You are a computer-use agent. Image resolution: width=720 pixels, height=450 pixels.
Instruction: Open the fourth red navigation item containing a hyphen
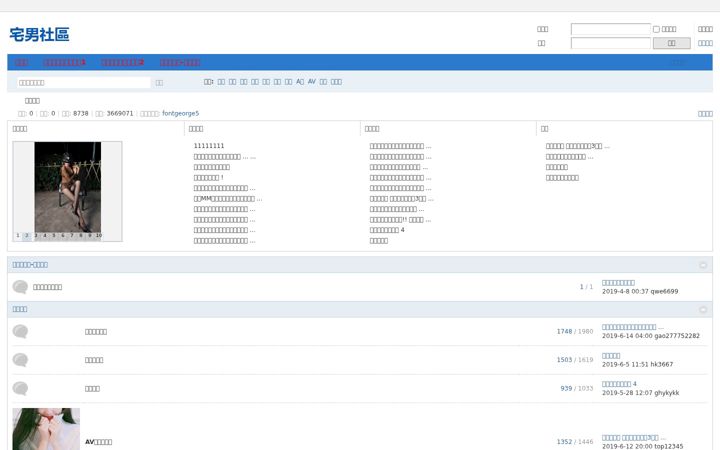(x=180, y=62)
